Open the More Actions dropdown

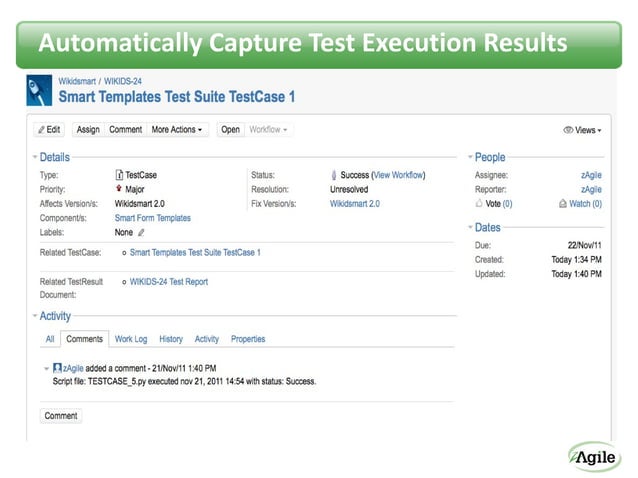177,130
